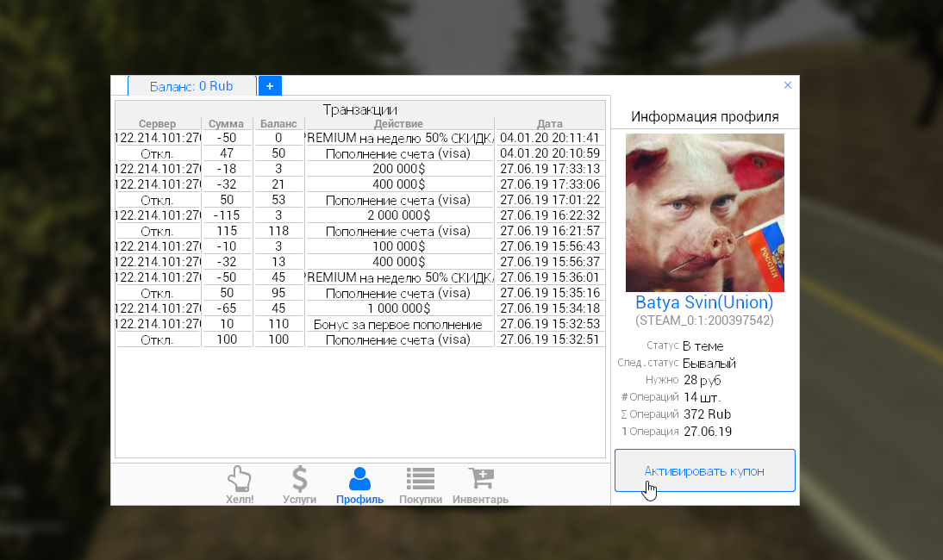Select the 2 000 000$ action cell
The width and height of the screenshot is (943, 560).
[x=399, y=215]
